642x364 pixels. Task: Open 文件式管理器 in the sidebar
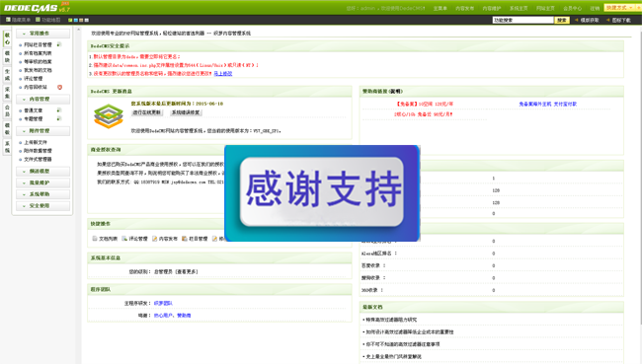[x=38, y=159]
